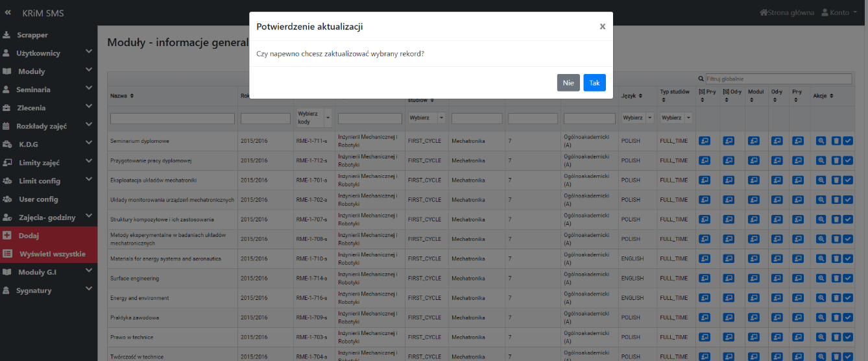
Task: Close the Potwierdzenie aktualizacji dialog with X
Action: tap(602, 27)
